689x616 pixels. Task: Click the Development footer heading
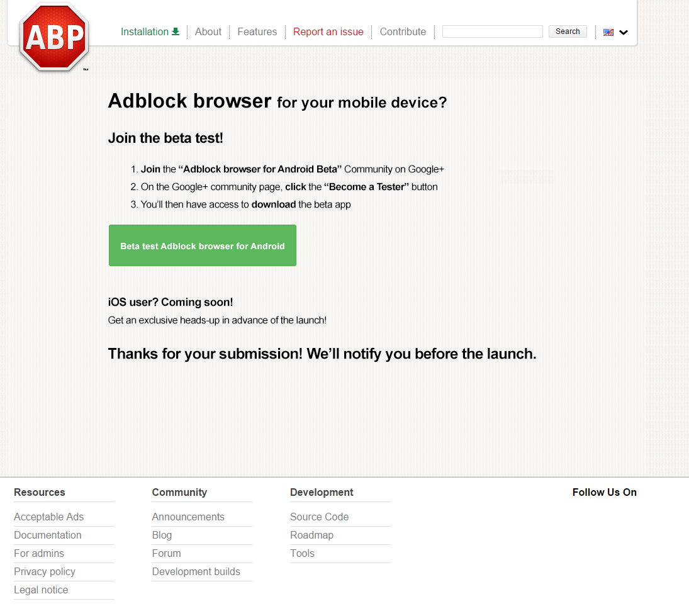(x=322, y=492)
